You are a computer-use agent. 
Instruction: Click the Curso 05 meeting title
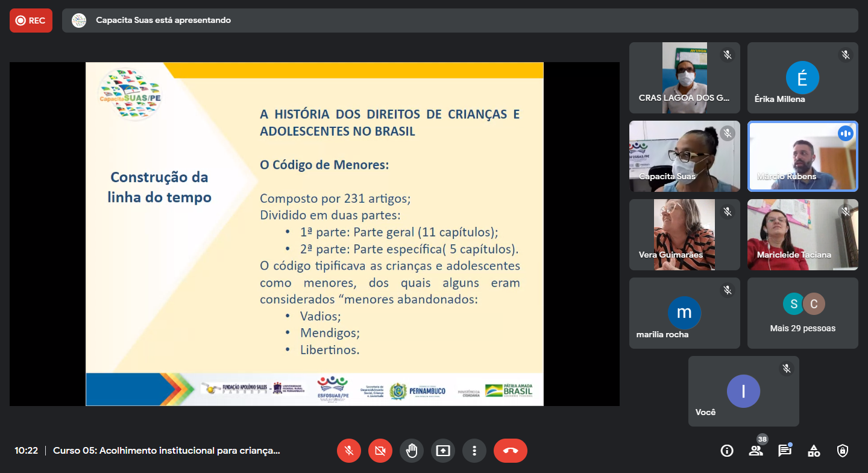[166, 451]
